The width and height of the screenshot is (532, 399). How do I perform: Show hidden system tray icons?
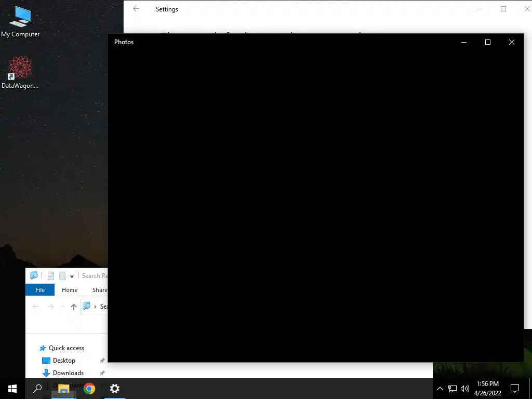point(440,389)
